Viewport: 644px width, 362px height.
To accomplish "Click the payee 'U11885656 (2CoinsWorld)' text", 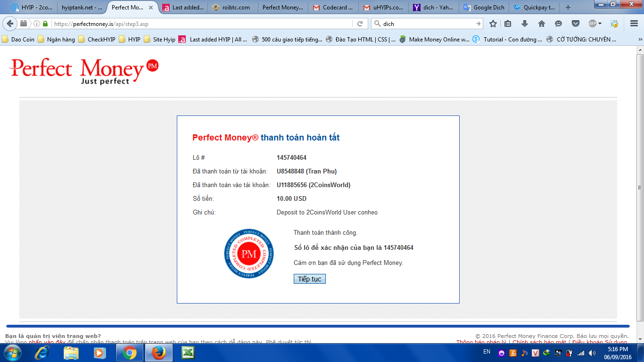I will click(x=314, y=185).
